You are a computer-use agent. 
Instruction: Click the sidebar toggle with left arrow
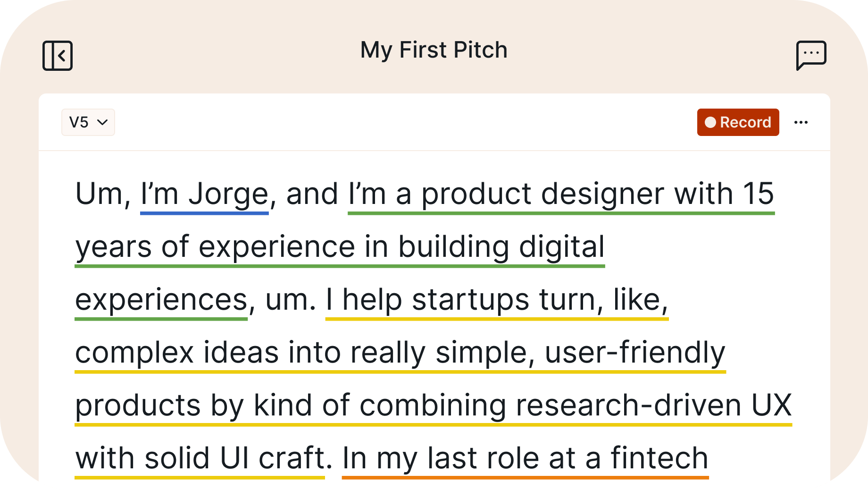[x=58, y=55]
